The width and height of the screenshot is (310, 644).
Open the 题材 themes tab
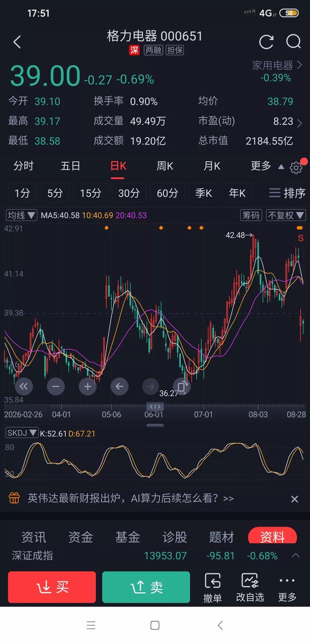(222, 537)
